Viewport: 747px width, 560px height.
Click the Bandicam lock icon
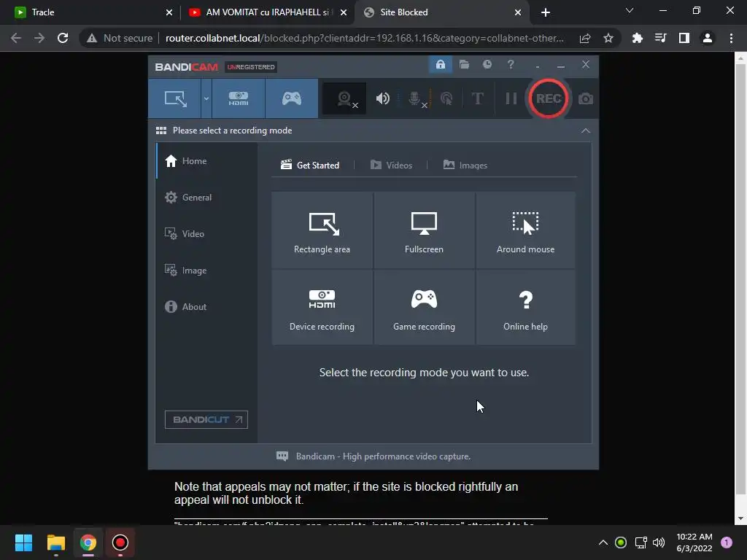pyautogui.click(x=440, y=64)
